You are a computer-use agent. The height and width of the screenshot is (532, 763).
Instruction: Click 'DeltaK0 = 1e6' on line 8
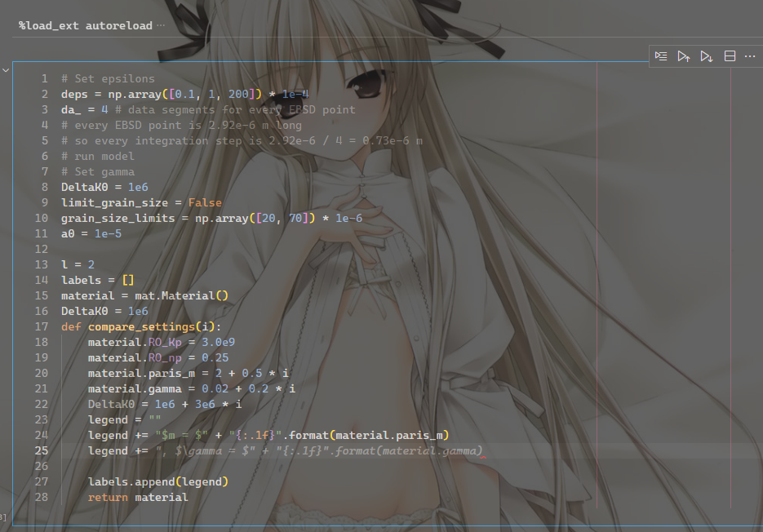[x=104, y=187]
